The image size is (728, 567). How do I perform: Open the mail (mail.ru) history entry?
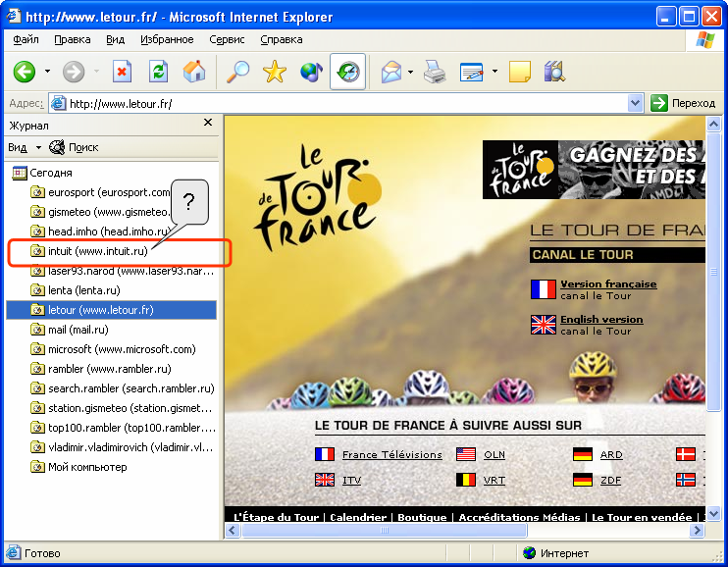(x=70, y=330)
